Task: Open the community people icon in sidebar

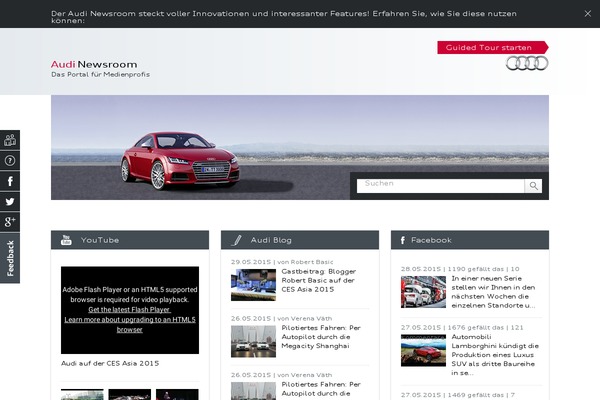Action: pyautogui.click(x=10, y=140)
